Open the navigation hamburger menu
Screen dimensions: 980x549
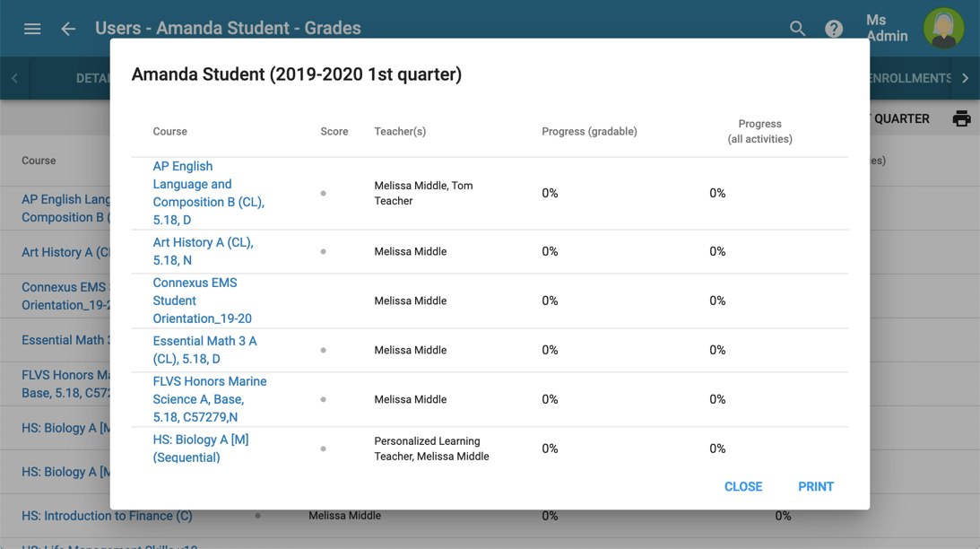tap(32, 28)
